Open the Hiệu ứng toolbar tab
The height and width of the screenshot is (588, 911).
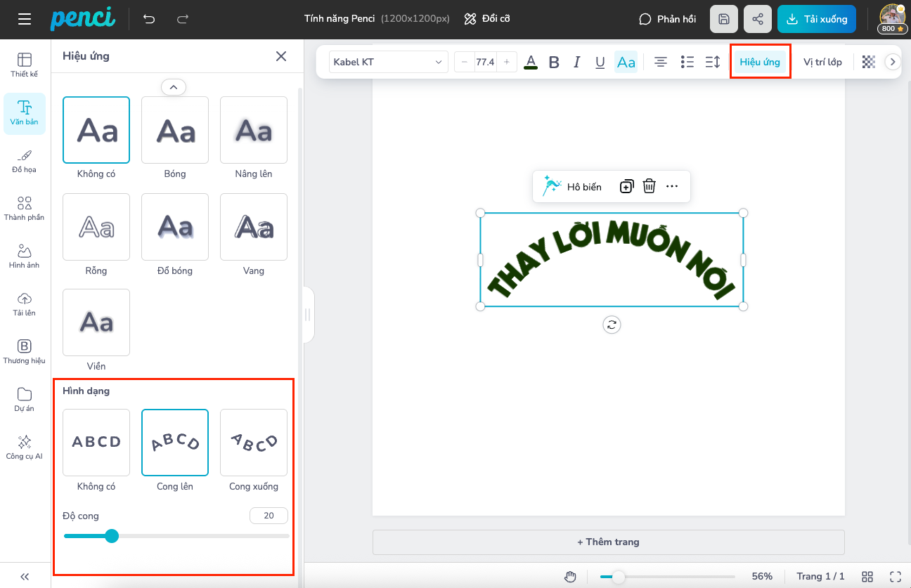(x=760, y=62)
